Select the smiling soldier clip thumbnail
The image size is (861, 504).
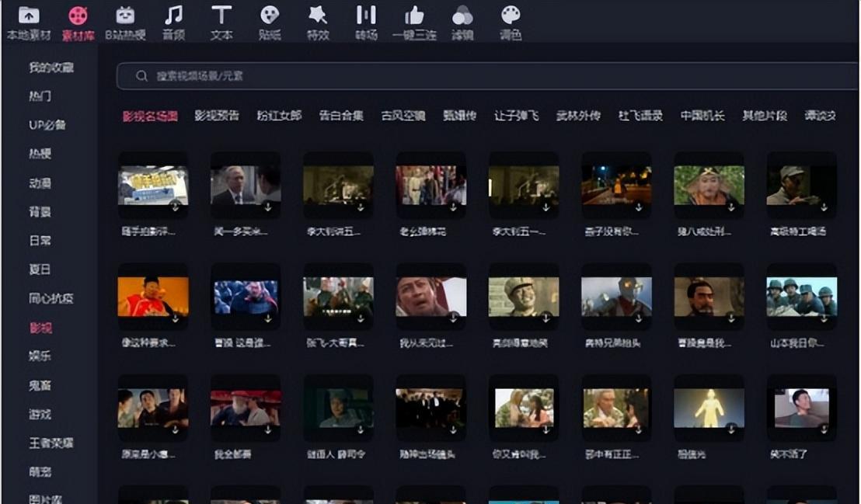(524, 297)
